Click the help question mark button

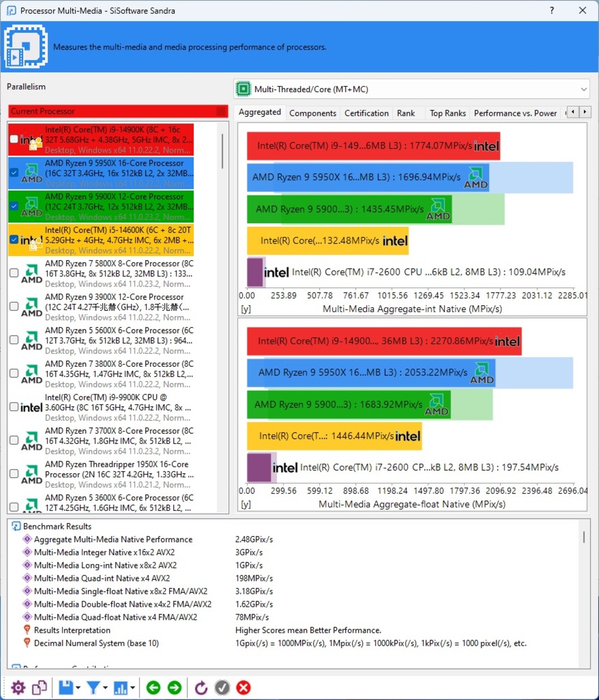click(x=552, y=10)
